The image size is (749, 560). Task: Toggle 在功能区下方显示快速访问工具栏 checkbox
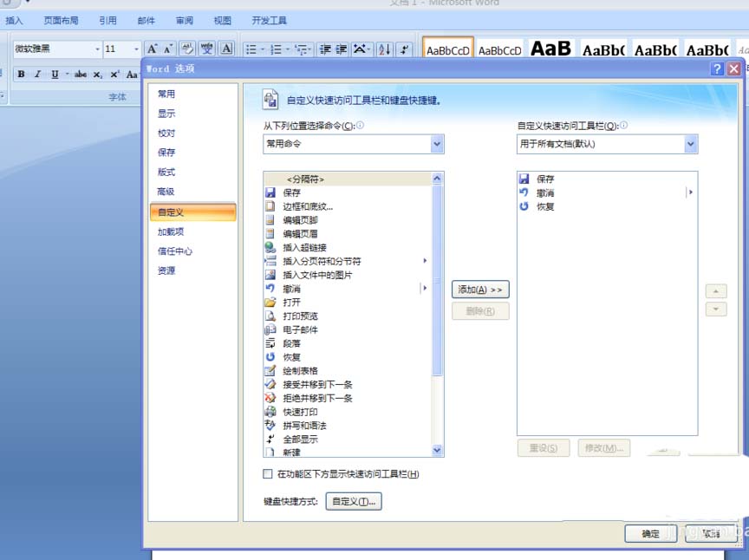268,474
